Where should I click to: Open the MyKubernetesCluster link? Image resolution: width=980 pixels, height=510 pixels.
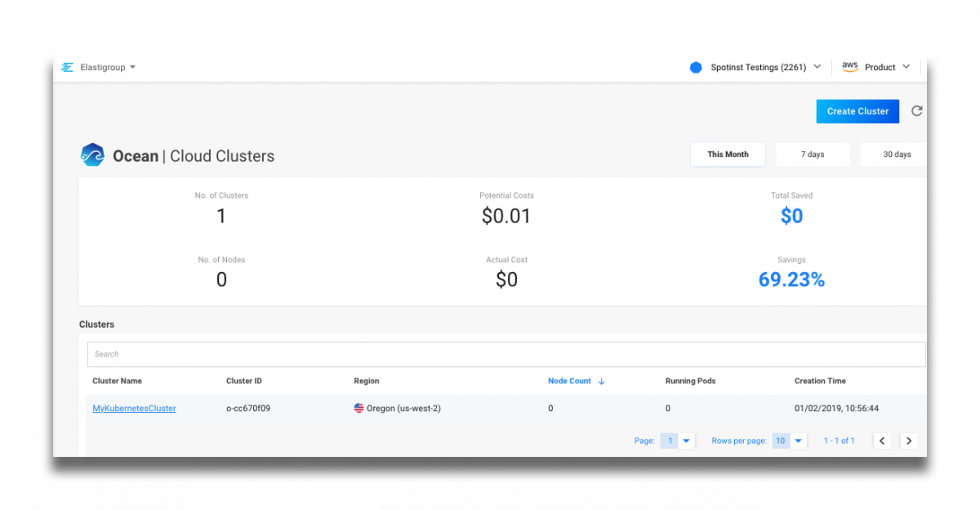(134, 408)
